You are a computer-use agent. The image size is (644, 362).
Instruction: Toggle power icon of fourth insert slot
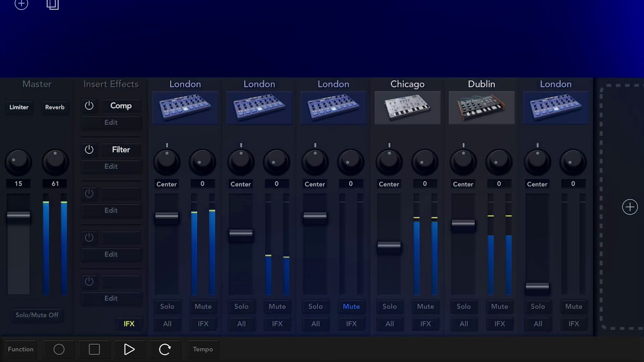coord(89,237)
